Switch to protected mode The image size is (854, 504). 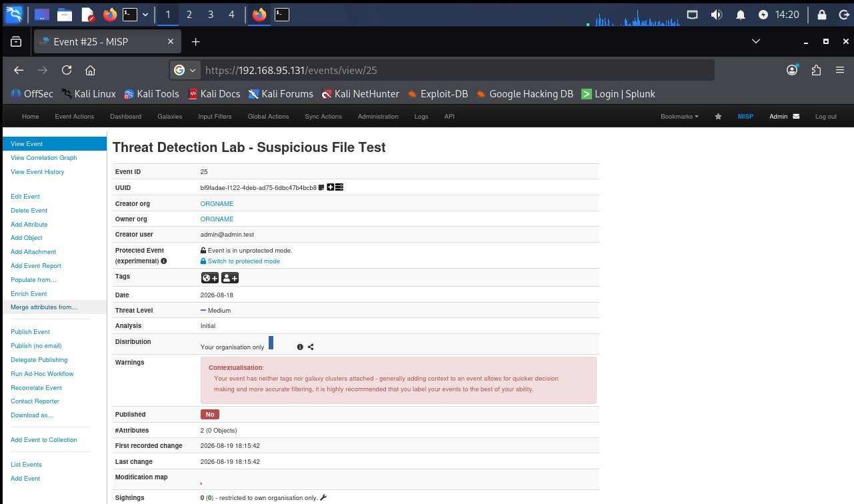(x=240, y=261)
